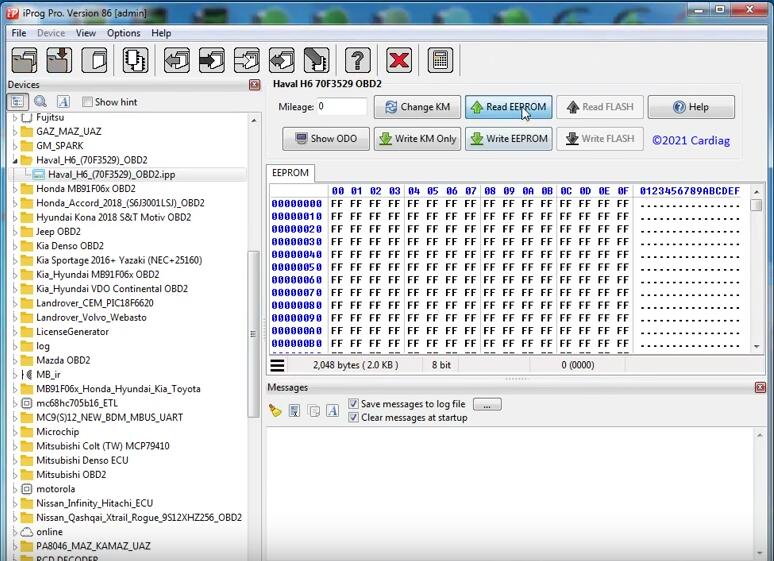Viewport: 774px width, 561px height.
Task: Click font A icon in Messages panel
Action: coord(333,410)
